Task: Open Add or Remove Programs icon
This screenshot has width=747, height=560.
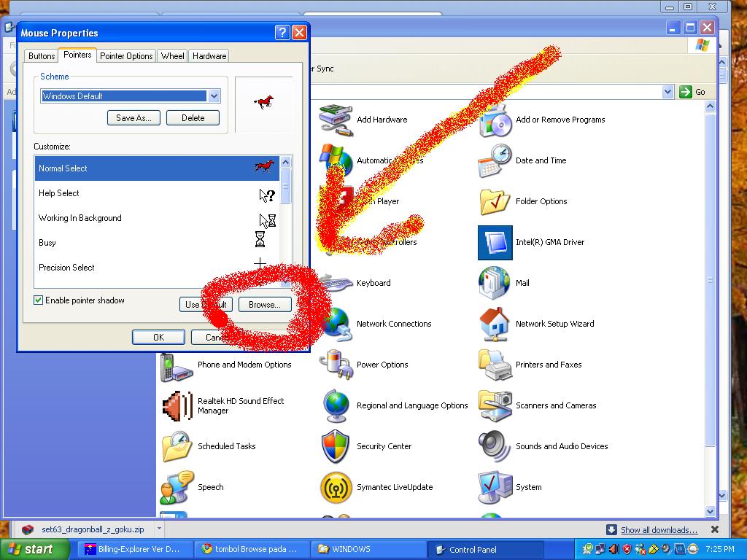Action: [495, 120]
